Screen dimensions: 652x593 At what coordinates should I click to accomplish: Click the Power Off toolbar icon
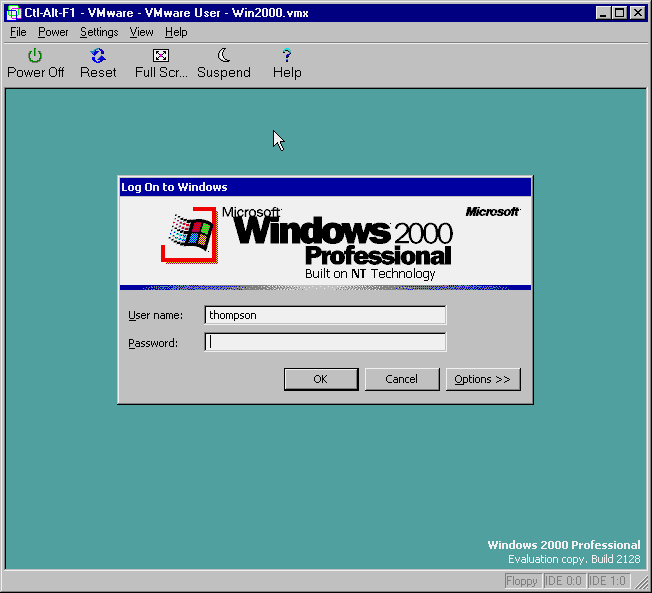click(x=35, y=56)
